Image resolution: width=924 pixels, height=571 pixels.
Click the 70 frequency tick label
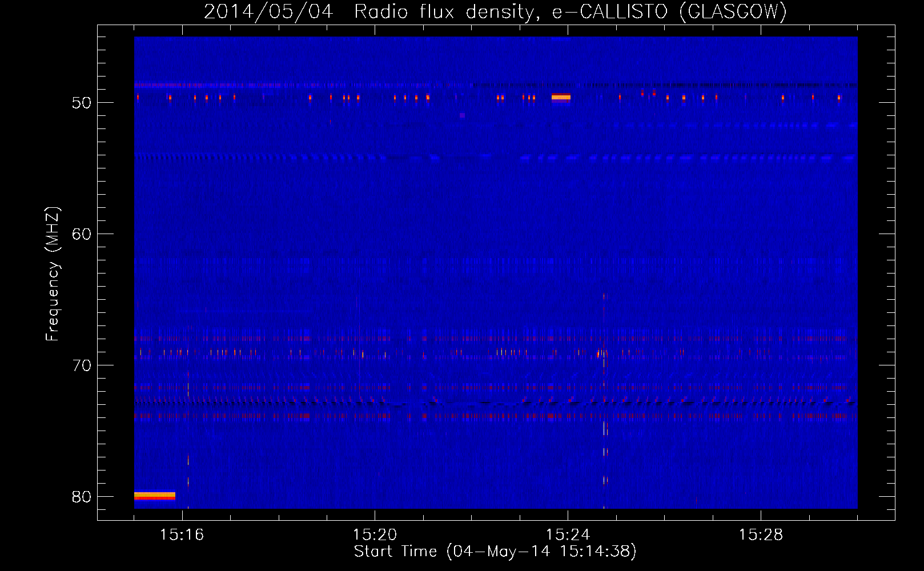pos(82,365)
